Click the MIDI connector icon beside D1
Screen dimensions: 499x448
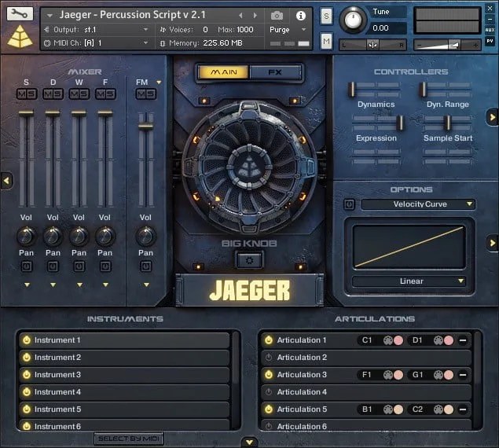point(438,340)
